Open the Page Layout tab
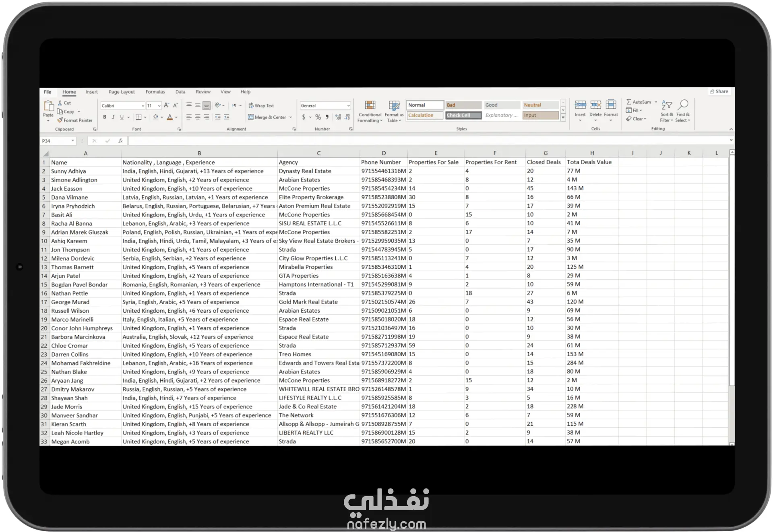 [x=122, y=92]
